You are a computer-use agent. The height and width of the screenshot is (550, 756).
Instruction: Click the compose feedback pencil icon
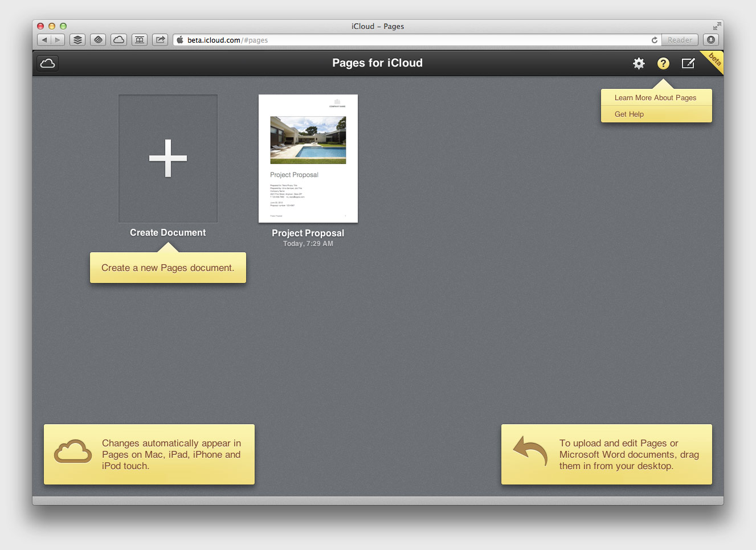(688, 63)
